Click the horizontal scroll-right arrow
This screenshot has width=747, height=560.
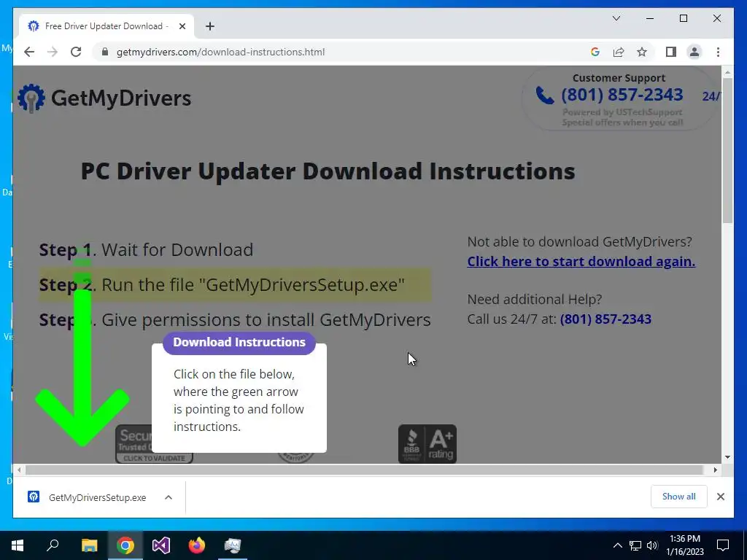[x=715, y=470]
